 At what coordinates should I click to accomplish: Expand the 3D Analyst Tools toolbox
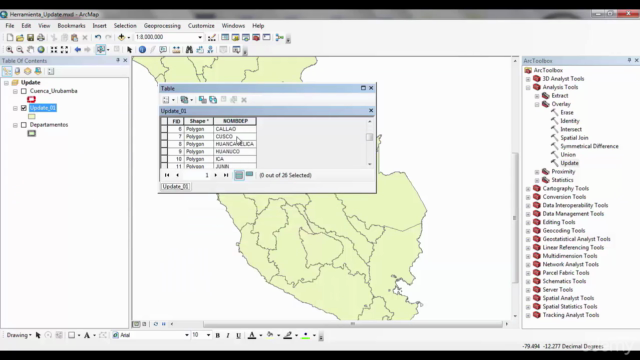pyautogui.click(x=528, y=79)
